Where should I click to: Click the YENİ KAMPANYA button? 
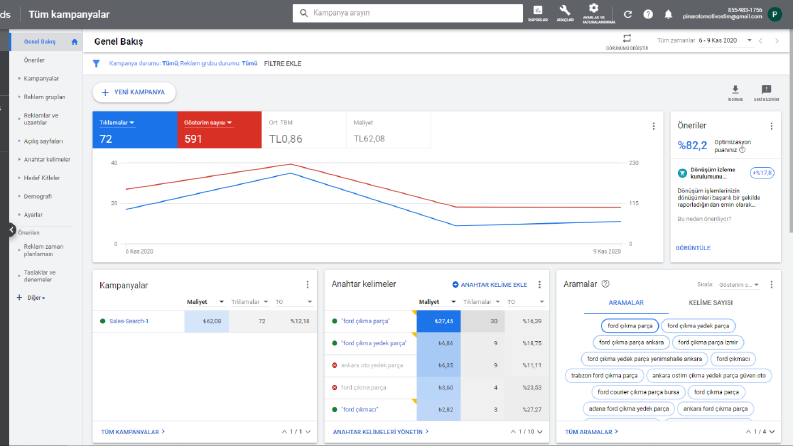pos(134,93)
